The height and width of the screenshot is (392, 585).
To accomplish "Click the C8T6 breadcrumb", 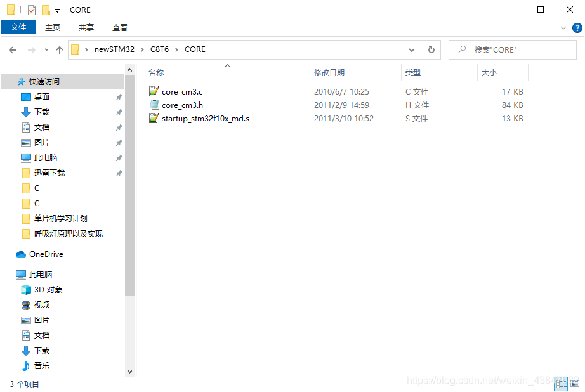I will tap(159, 49).
